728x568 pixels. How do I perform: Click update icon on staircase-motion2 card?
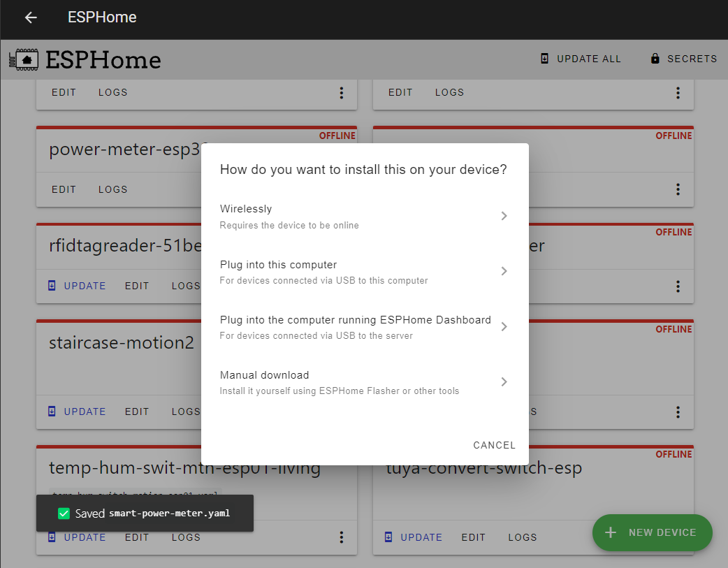click(x=52, y=412)
